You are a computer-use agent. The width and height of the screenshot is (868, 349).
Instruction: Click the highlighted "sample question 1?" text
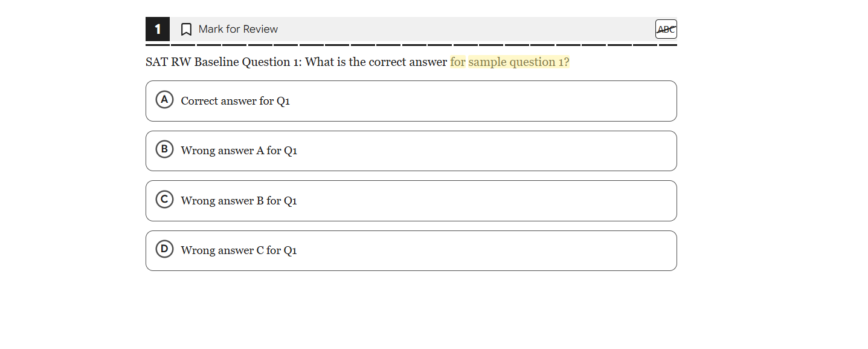(x=518, y=62)
